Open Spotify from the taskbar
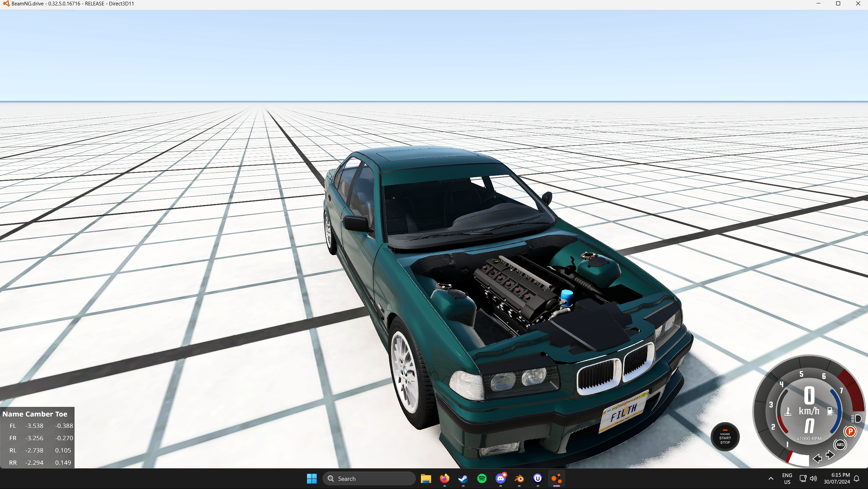This screenshot has width=868, height=489. (482, 478)
